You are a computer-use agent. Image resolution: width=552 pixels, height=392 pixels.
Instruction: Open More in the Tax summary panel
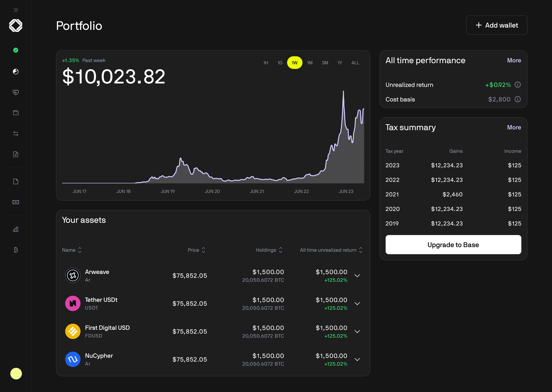click(514, 127)
